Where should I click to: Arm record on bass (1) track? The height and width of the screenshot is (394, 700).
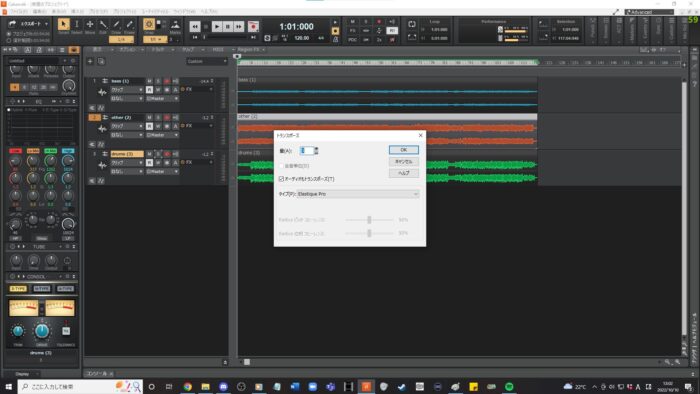coord(167,81)
